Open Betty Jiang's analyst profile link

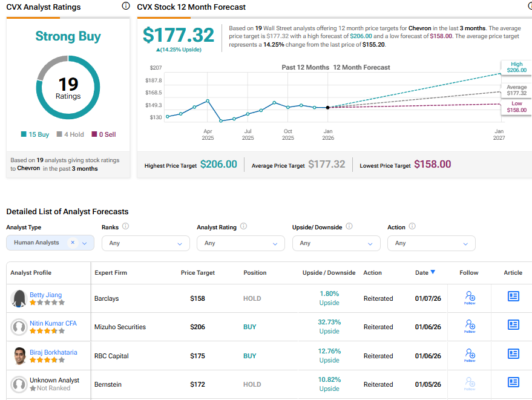click(x=45, y=295)
